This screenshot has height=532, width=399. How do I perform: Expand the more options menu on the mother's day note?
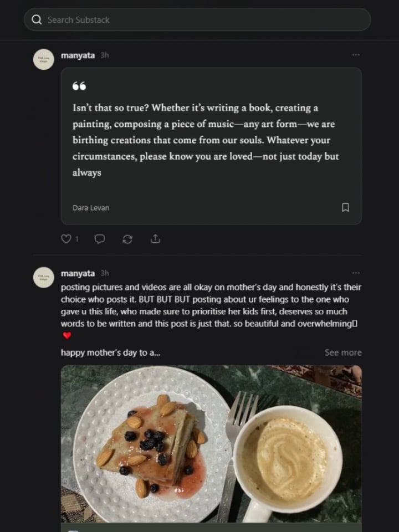tap(356, 273)
